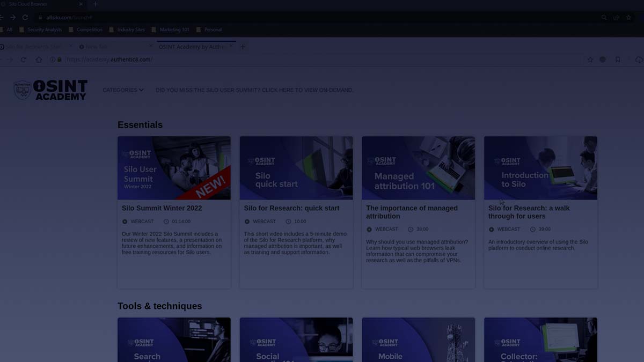Reload the academy.authentic8.com page
Viewport: 644px width, 362px height.
click(24, 60)
